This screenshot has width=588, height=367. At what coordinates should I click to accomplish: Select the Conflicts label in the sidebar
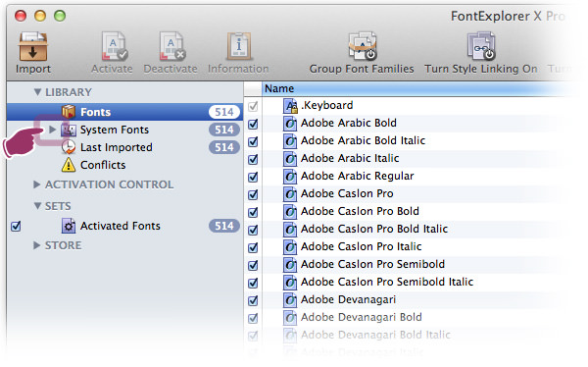click(103, 165)
